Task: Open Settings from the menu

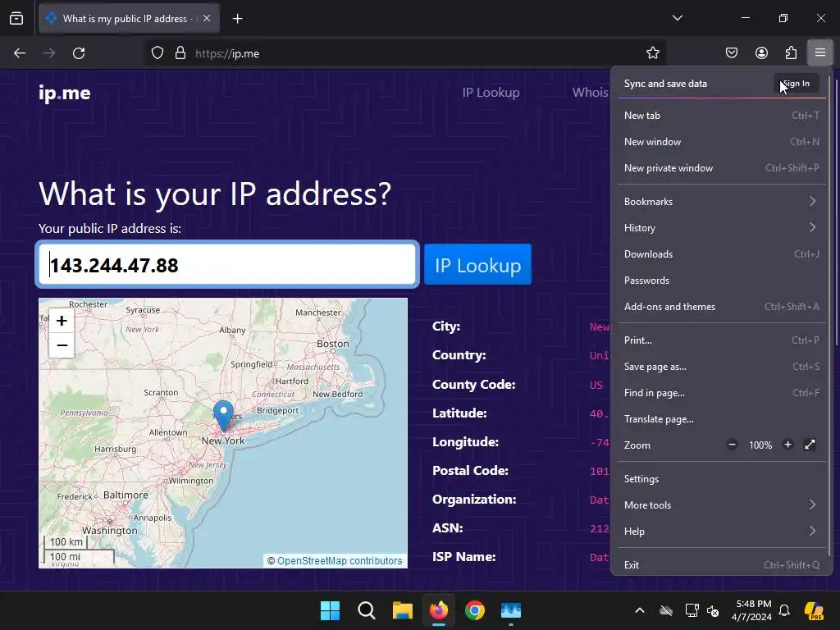Action: point(721,479)
